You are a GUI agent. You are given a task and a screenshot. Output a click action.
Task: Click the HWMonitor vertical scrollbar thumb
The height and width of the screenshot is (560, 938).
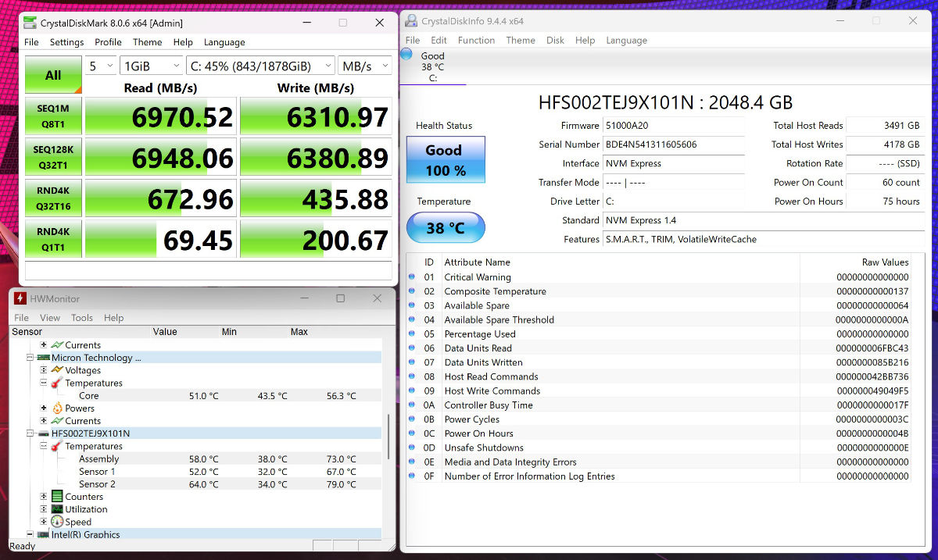coord(388,437)
